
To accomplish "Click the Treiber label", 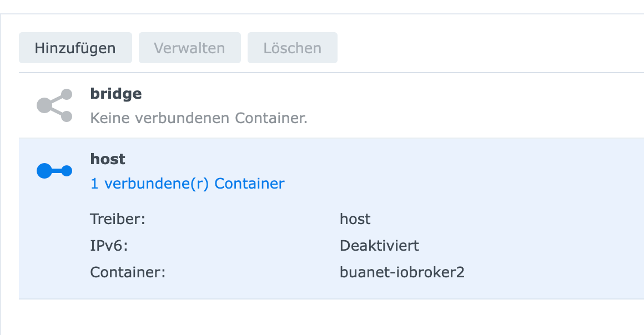I will coord(118,219).
